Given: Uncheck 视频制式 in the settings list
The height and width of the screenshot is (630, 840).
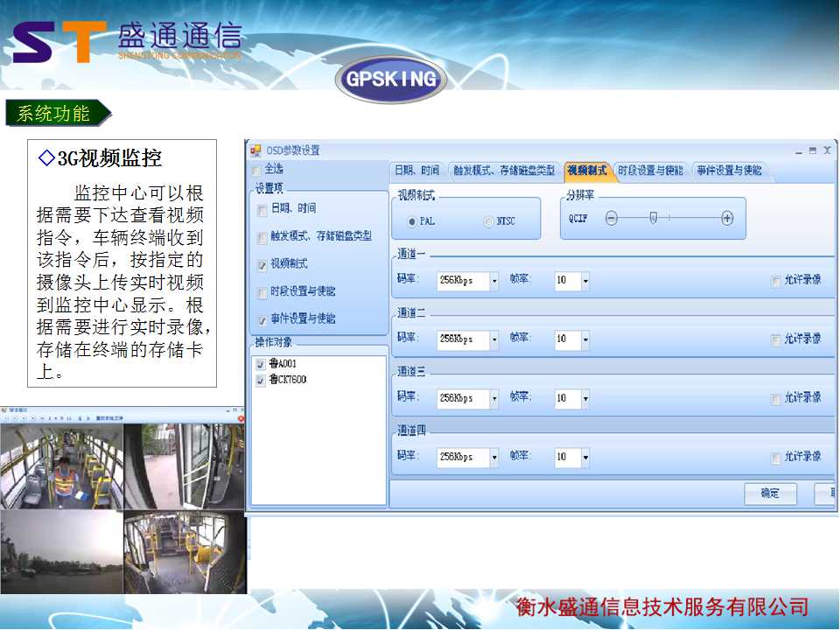Looking at the screenshot, I should [x=262, y=264].
